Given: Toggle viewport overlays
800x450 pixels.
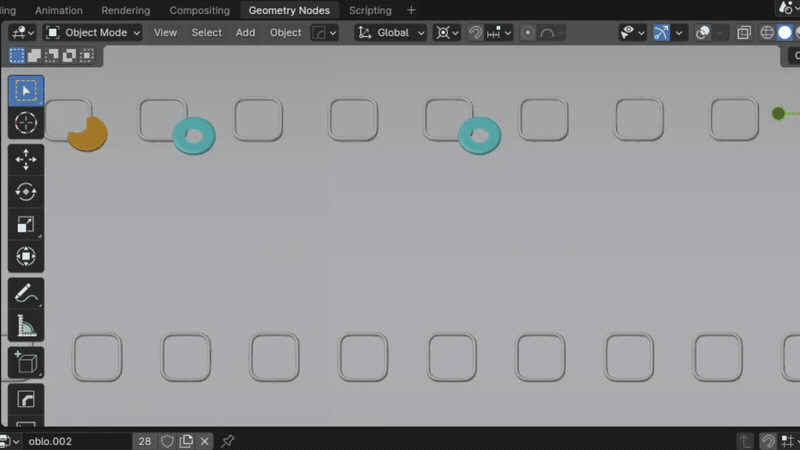Looking at the screenshot, I should (703, 33).
